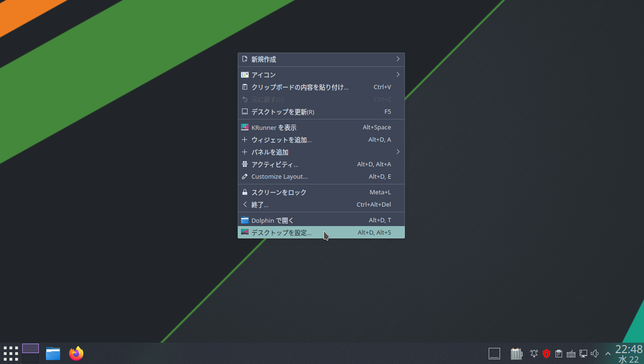Open the clipboard tray icon
The height and width of the screenshot is (364, 644).
click(x=559, y=354)
